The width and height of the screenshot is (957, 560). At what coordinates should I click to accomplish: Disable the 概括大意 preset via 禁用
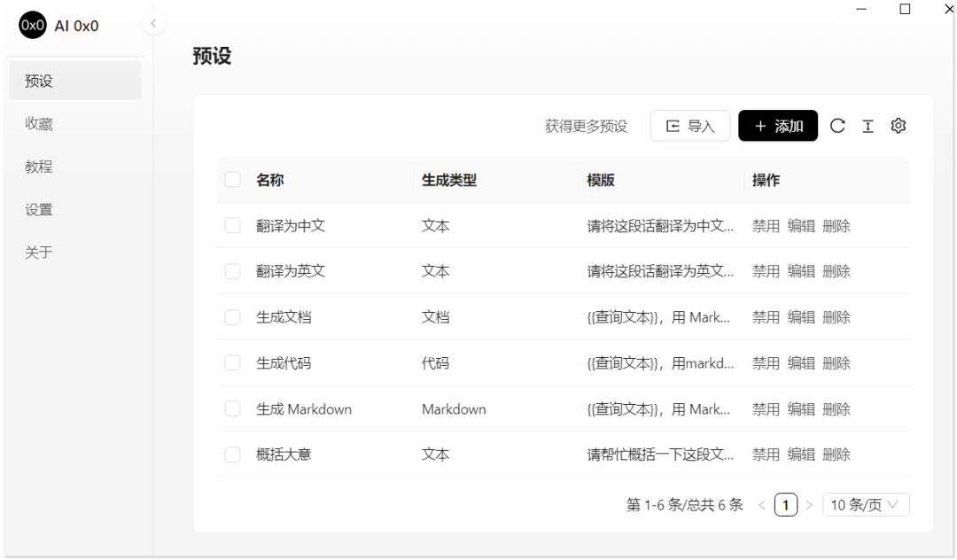766,454
